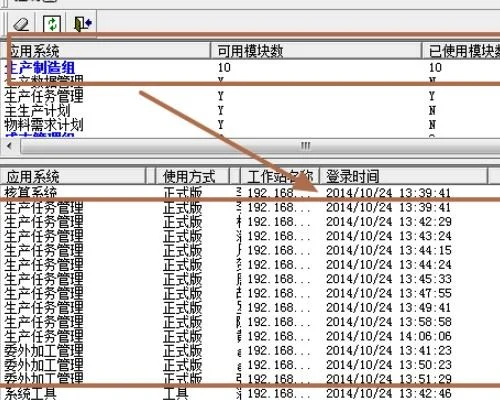This screenshot has height=400, width=500.
Task: Select row with login time 14:06:06
Action: (250, 336)
